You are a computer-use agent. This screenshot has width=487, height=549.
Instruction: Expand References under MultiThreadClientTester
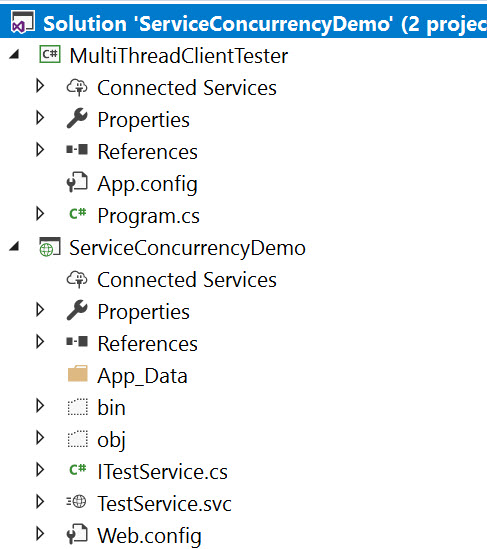pos(40,150)
